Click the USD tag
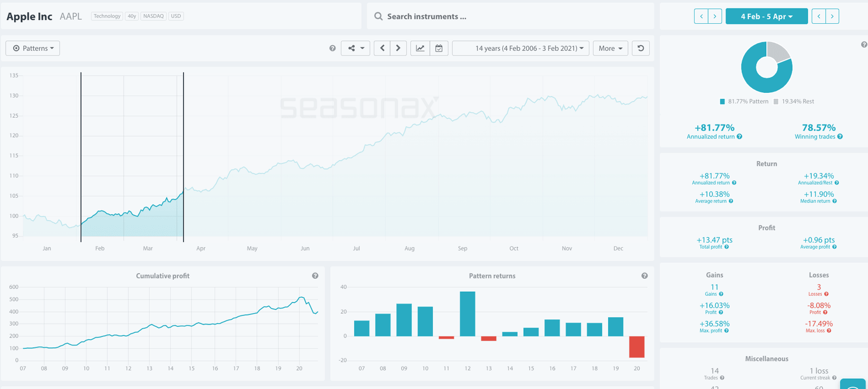This screenshot has height=389, width=868. point(176,16)
